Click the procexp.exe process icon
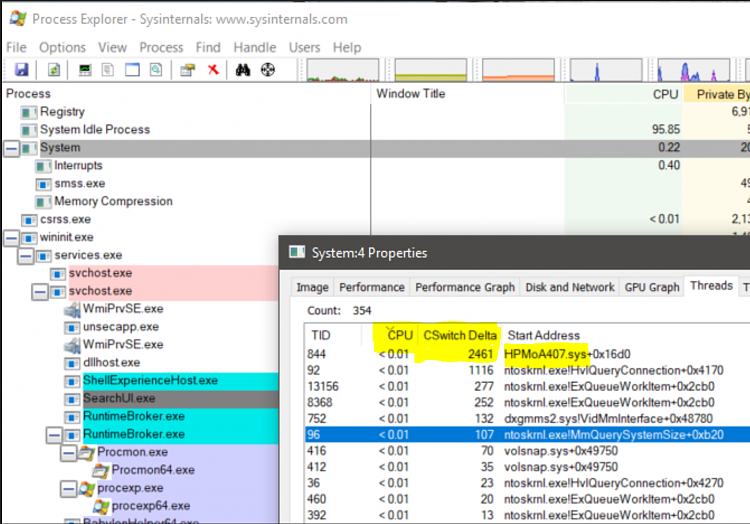The image size is (750, 524). point(87,489)
